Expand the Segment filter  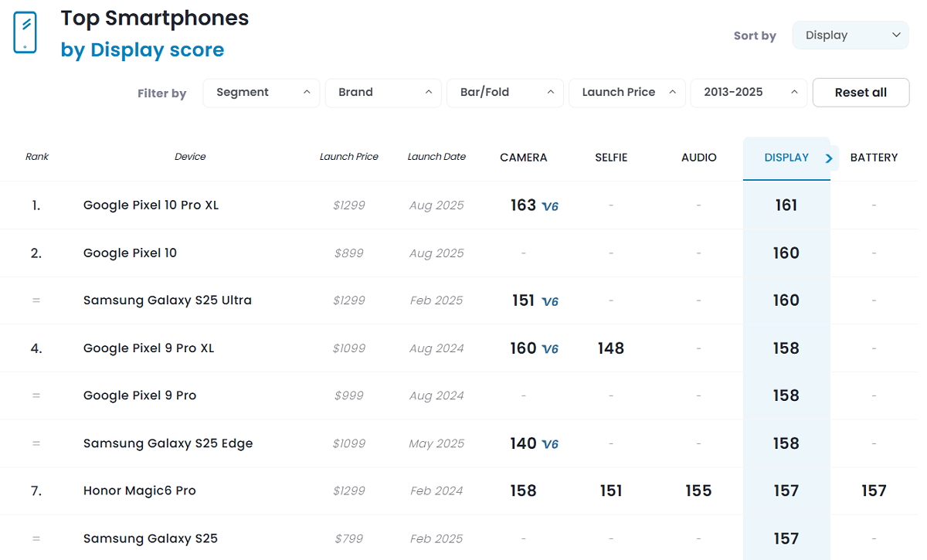[x=261, y=93]
